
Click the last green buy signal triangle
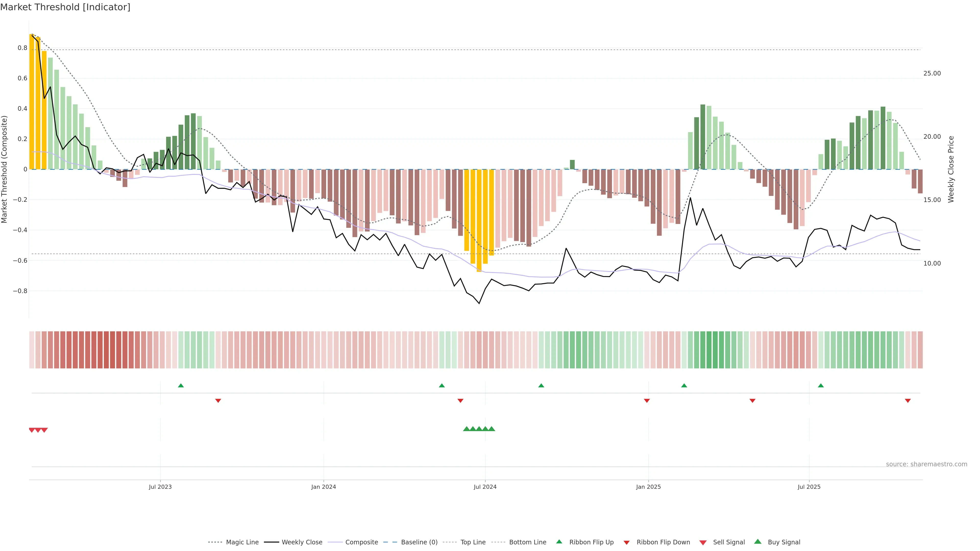click(x=492, y=429)
